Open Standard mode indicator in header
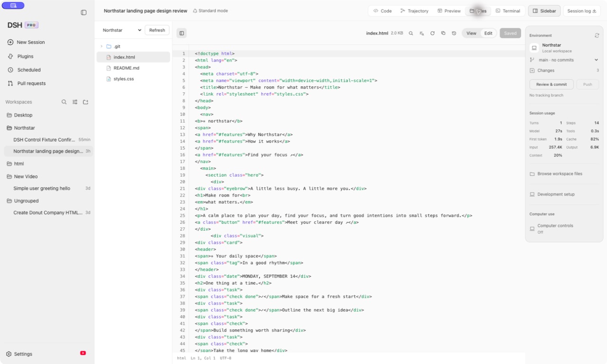The image size is (607, 364). tap(211, 11)
